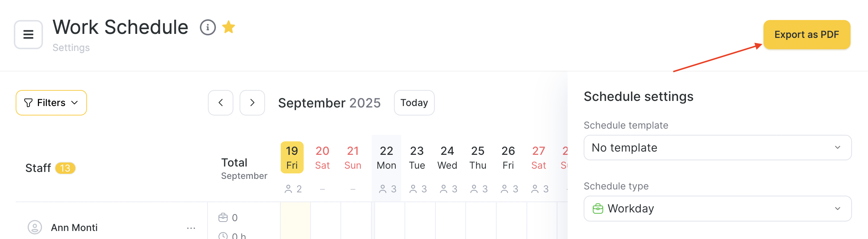Open the hamburger menu
The width and height of the screenshot is (868, 239).
28,35
